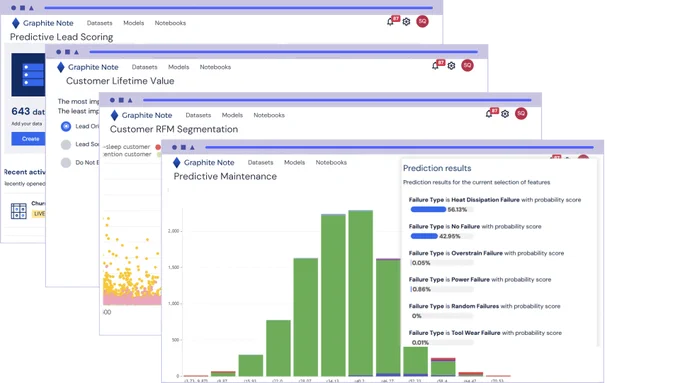The height and width of the screenshot is (383, 680).
Task: Open Datasets in Customer Lifetime Value window
Action: [x=144, y=67]
